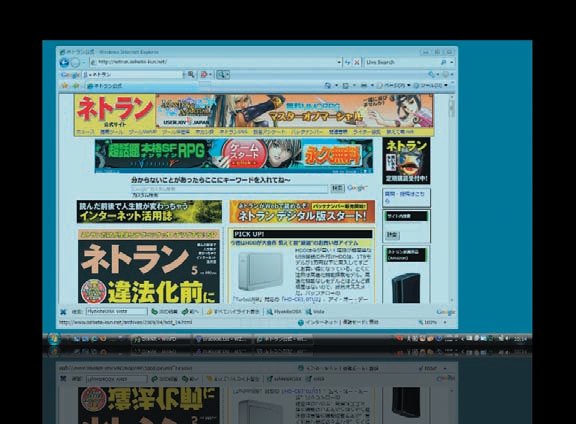This screenshot has width=576, height=424.
Task: Click the 質問・疑問はこちら sidebar link
Action: 404,197
